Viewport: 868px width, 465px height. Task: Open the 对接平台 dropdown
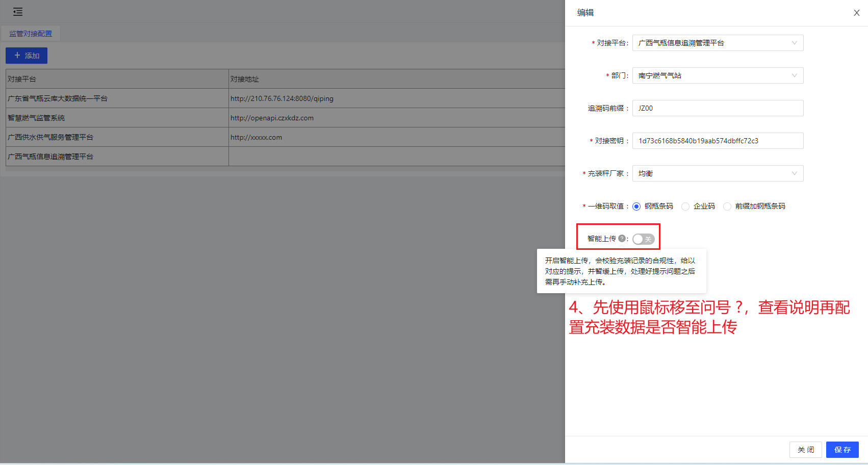(718, 43)
